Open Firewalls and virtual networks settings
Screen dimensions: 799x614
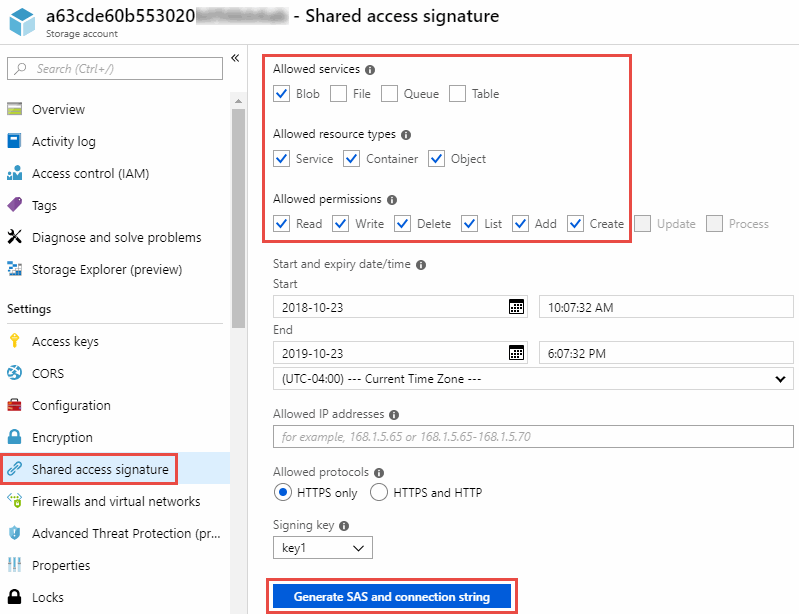[x=115, y=501]
